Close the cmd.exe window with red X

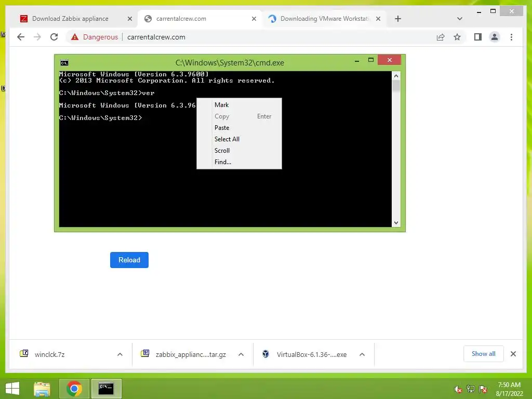pos(389,60)
